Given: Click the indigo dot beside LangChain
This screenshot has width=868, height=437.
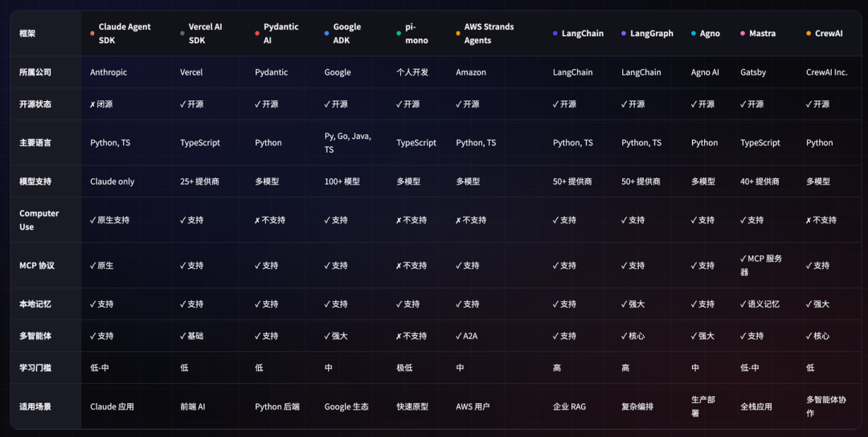Looking at the screenshot, I should (555, 33).
